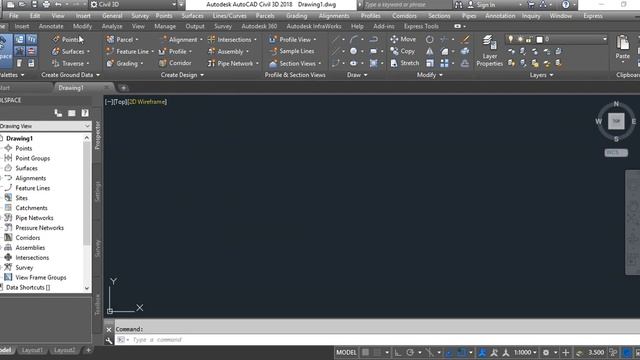Select the Stretch tool

click(405, 63)
